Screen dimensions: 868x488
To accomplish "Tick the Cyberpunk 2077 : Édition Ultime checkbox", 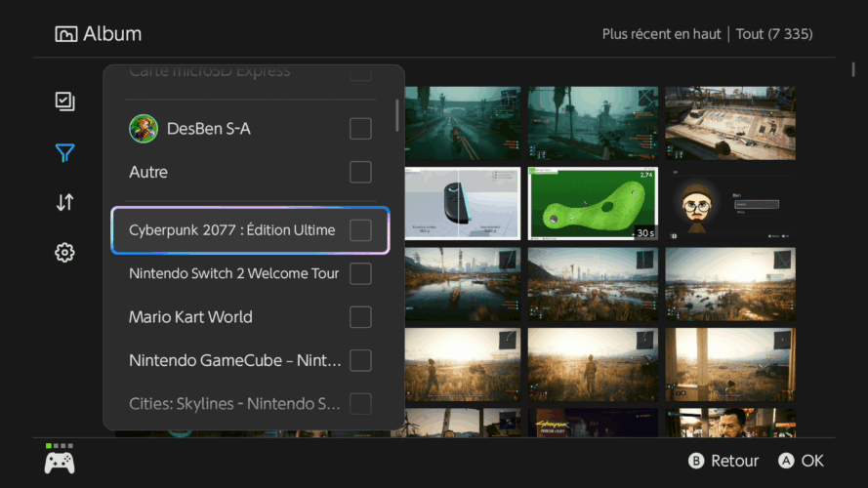I will click(x=360, y=230).
